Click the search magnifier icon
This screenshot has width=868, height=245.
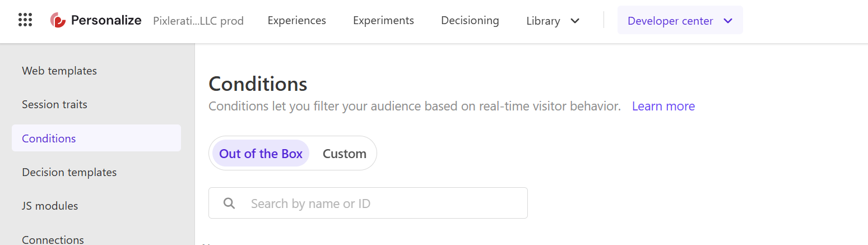click(229, 203)
